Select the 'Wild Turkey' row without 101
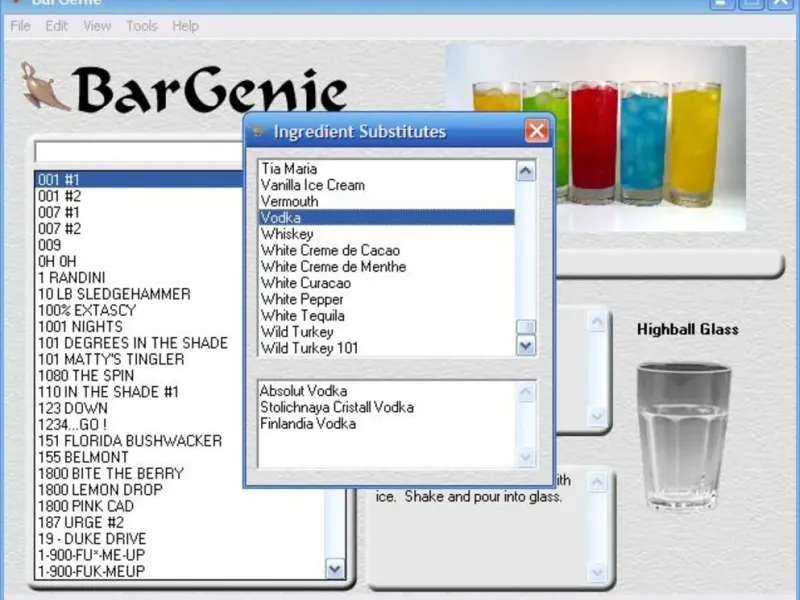The width and height of the screenshot is (800, 600). click(387, 332)
